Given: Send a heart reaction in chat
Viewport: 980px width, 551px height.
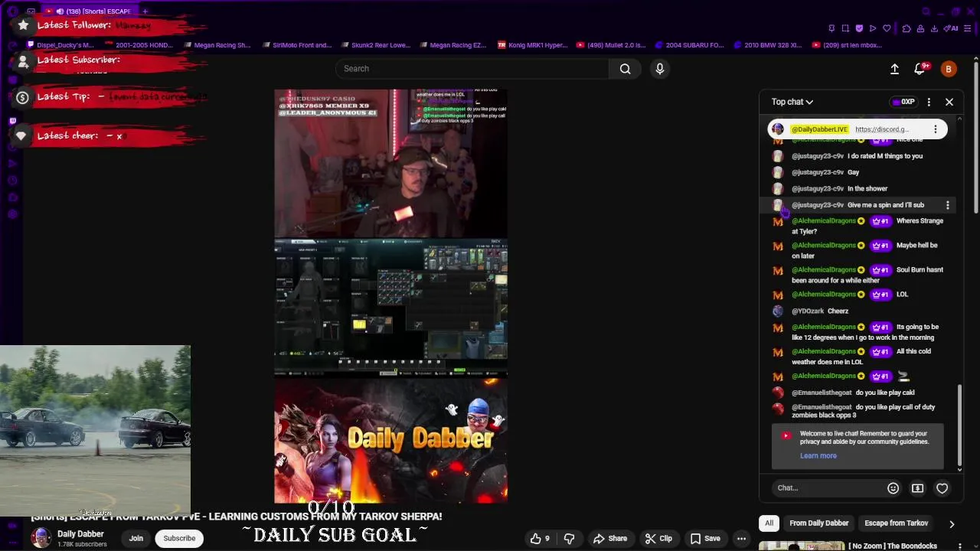Looking at the screenshot, I should pos(942,488).
